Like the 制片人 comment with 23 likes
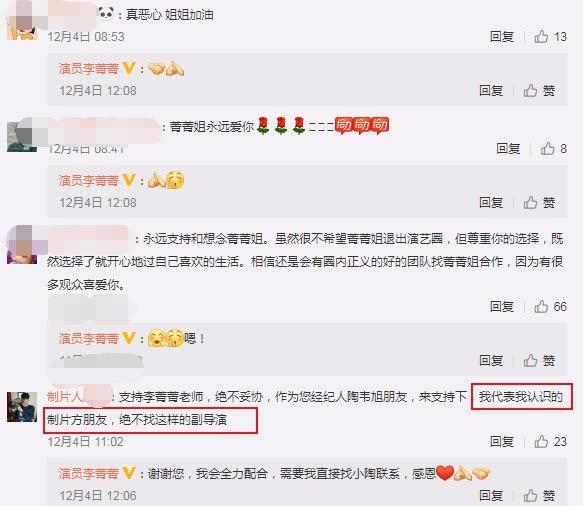This screenshot has width=583, height=506. [x=550, y=441]
